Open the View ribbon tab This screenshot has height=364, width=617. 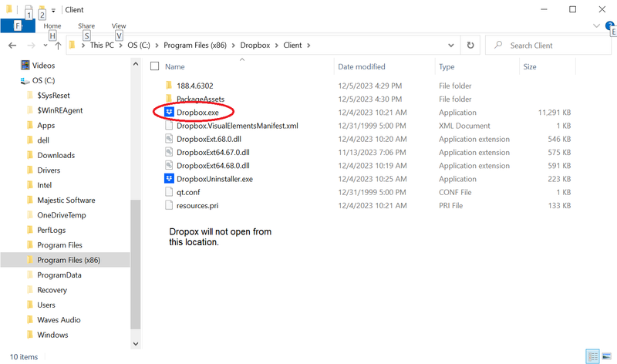(119, 25)
